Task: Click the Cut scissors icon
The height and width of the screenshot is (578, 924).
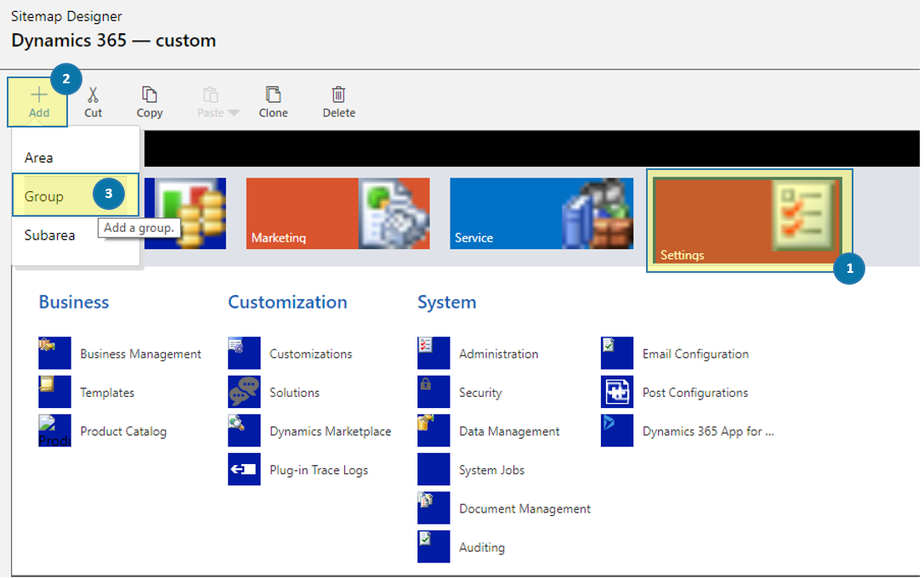Action: (94, 95)
